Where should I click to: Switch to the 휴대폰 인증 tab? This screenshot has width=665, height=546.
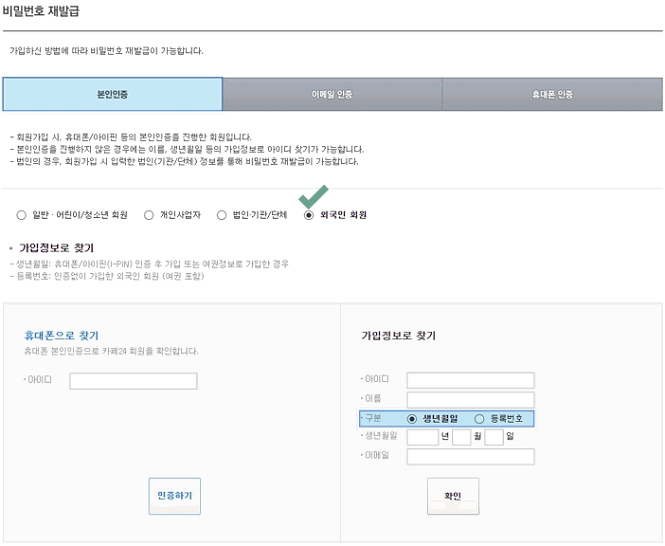tap(553, 94)
